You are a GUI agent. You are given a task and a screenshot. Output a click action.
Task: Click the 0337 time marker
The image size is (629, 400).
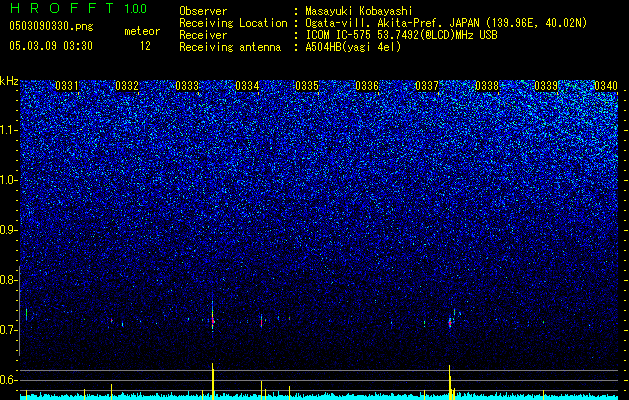426,86
